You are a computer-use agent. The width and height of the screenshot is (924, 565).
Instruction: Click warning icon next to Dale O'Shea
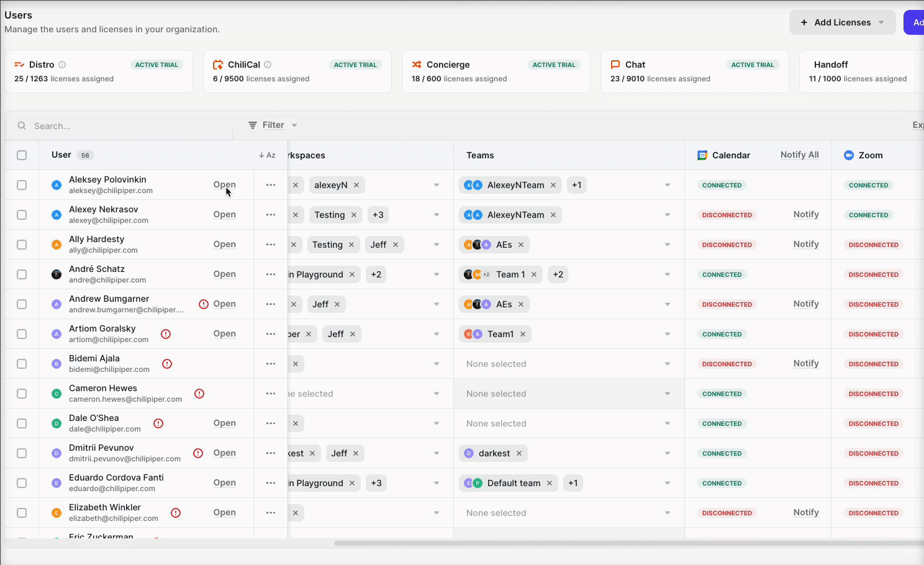[x=158, y=423]
